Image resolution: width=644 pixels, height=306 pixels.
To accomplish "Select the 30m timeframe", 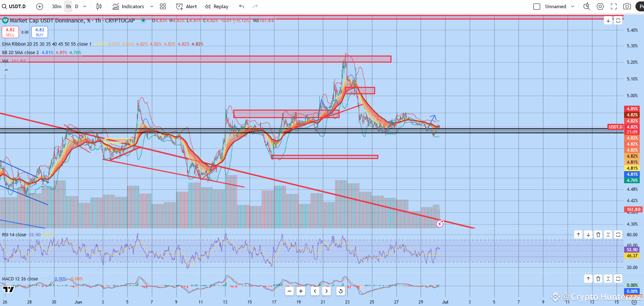I will point(57,6).
